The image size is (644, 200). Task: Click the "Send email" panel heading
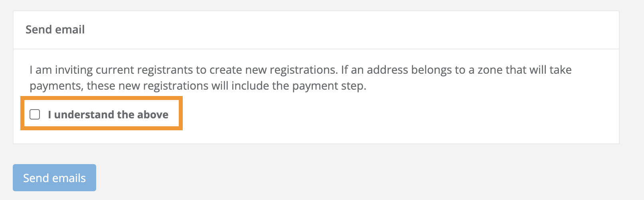[x=55, y=29]
